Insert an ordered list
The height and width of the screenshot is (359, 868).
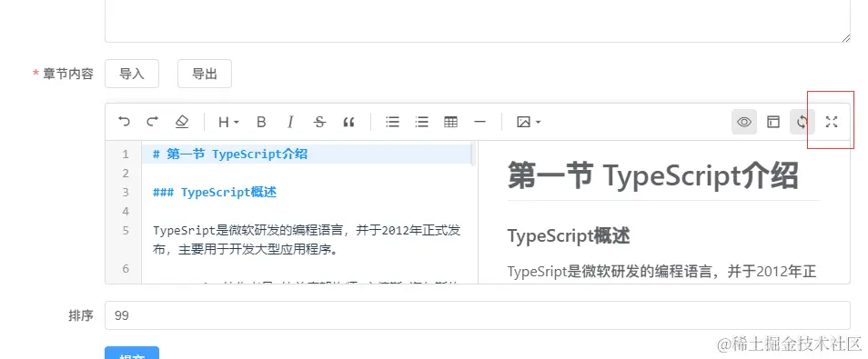pos(422,123)
